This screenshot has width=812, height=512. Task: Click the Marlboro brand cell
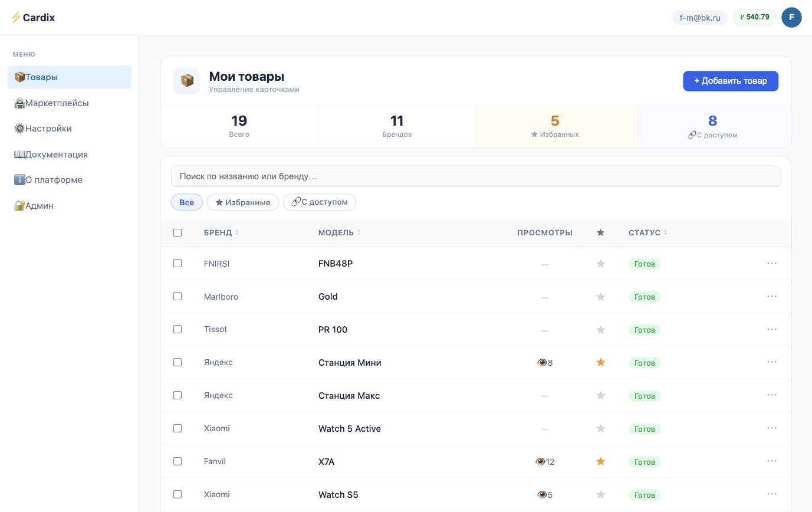[221, 297]
